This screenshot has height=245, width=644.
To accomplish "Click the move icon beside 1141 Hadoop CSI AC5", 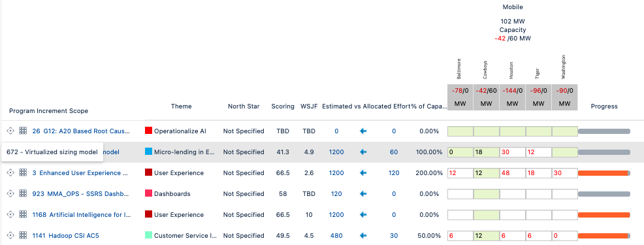I will coord(10,236).
